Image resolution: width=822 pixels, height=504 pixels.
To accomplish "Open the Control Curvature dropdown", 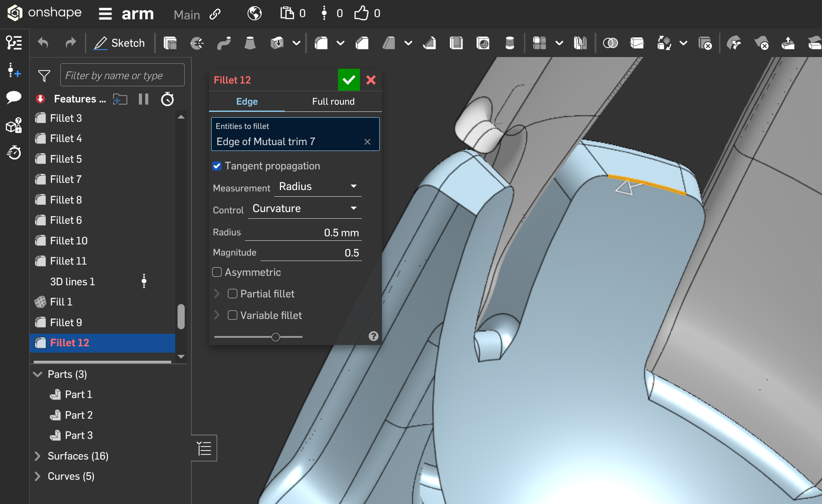I will pos(305,208).
